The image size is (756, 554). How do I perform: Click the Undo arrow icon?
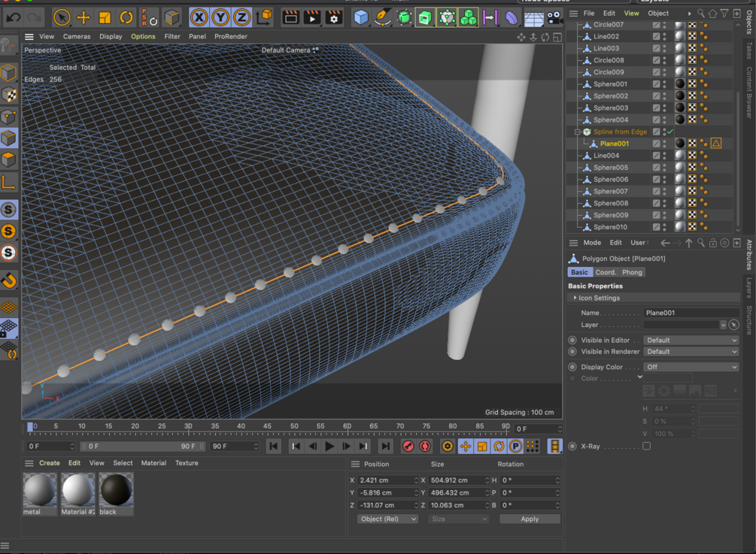click(14, 17)
